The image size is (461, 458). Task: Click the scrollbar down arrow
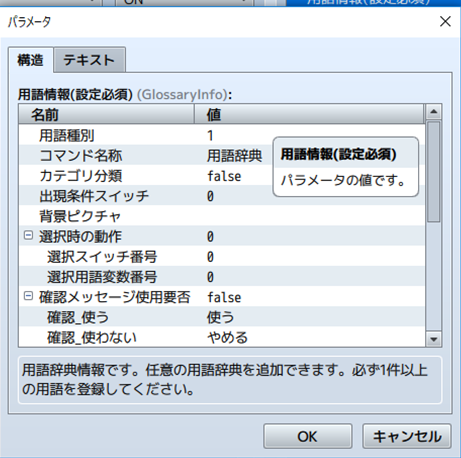[x=434, y=339]
